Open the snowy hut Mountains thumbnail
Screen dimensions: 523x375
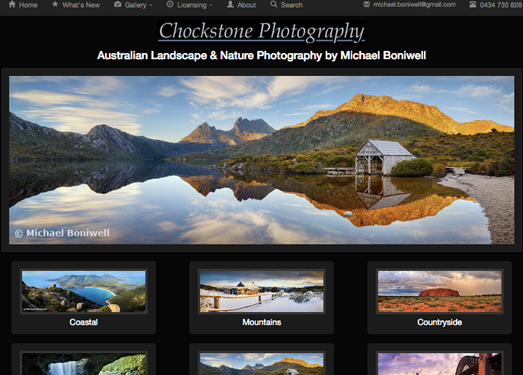click(262, 291)
